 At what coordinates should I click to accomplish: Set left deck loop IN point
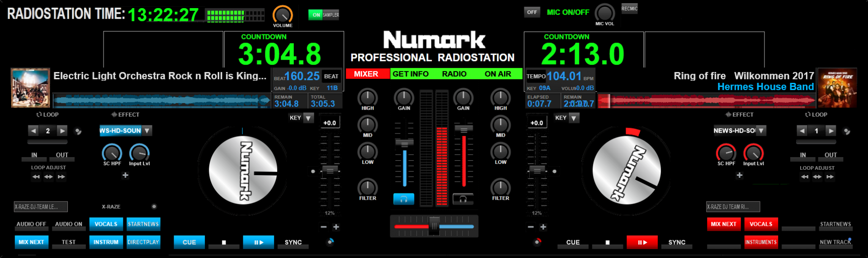point(34,155)
